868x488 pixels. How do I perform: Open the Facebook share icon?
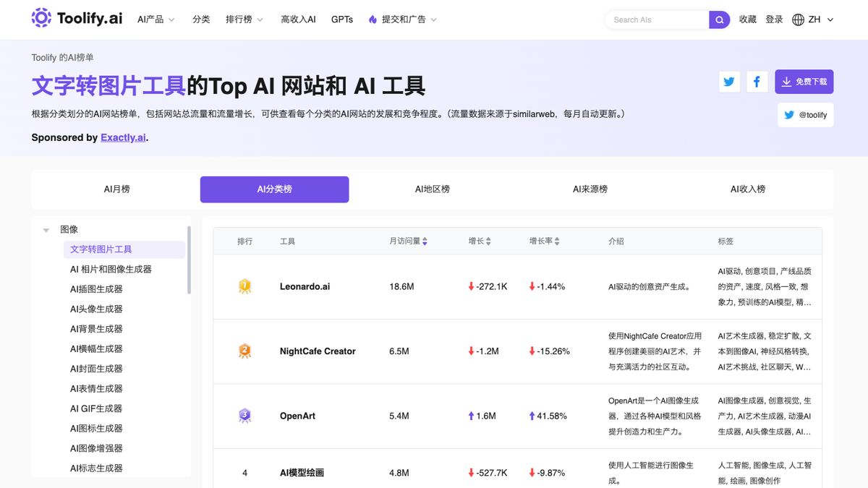(757, 82)
